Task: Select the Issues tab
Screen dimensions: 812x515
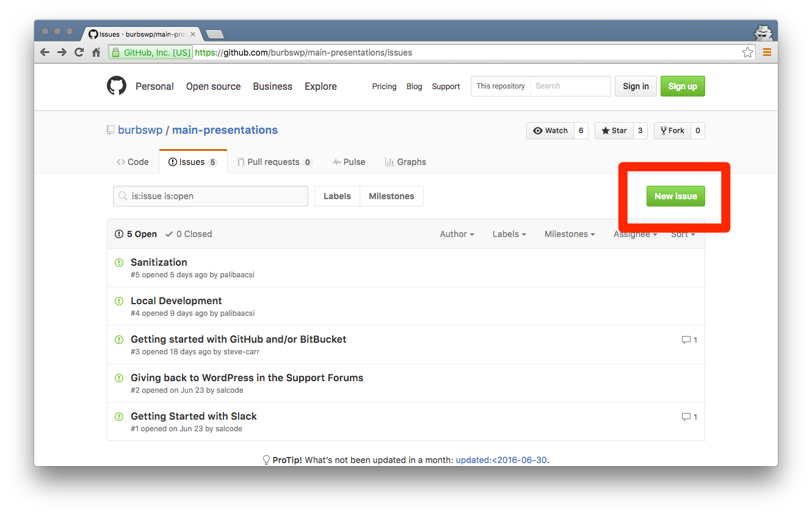Action: (x=193, y=162)
